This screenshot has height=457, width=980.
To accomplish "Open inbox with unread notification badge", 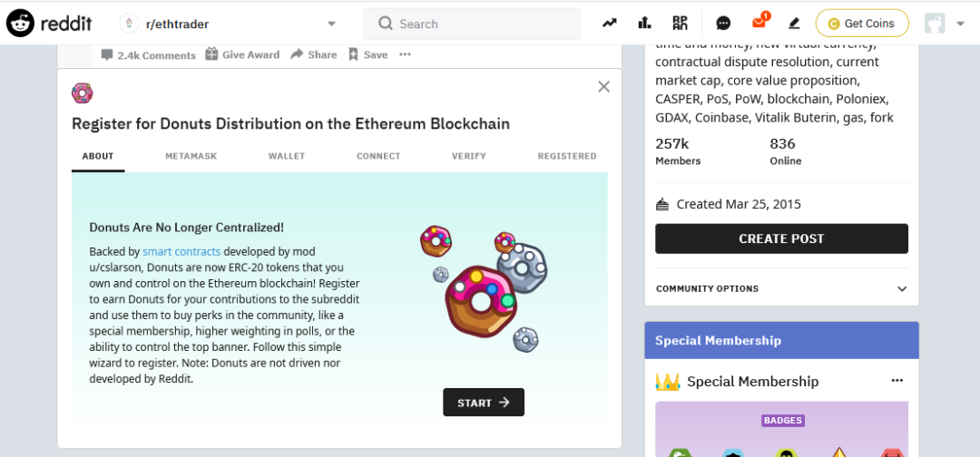I will 759,22.
